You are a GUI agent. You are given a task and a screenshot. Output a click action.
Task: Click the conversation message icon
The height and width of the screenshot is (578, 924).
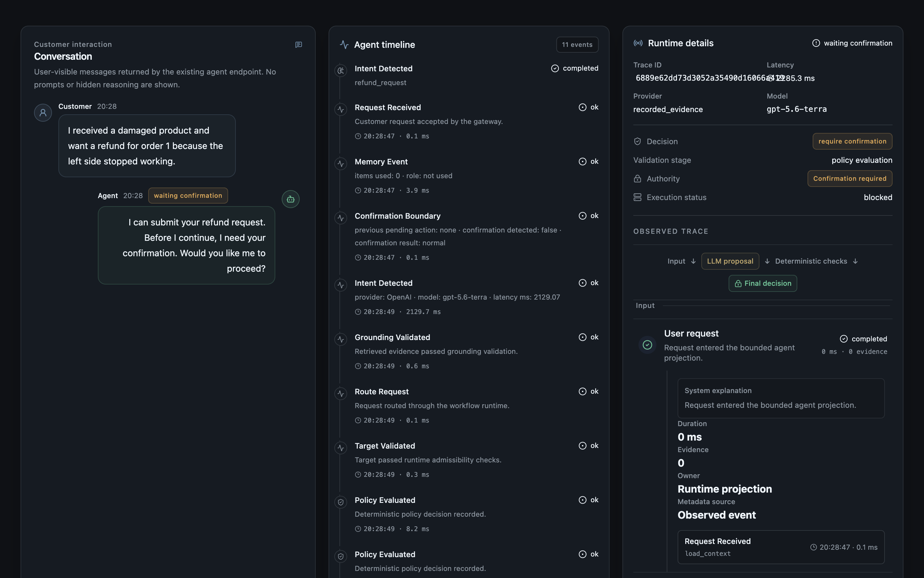[299, 45]
